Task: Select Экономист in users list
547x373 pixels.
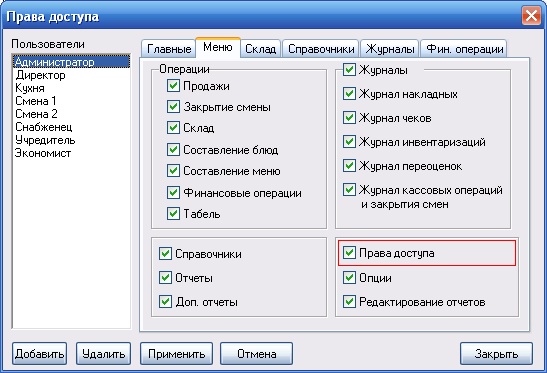Action: pos(43,153)
